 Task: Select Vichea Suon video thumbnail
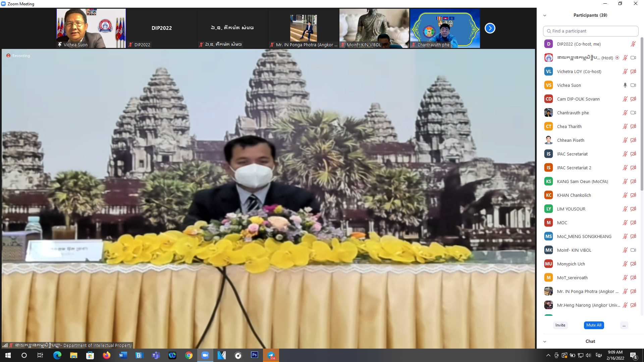tap(91, 28)
